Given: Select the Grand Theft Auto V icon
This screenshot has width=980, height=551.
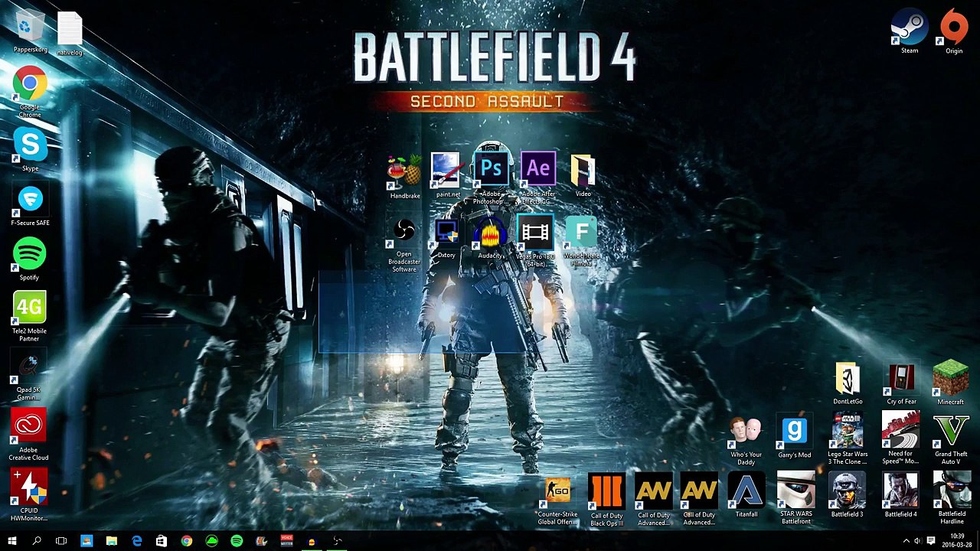Looking at the screenshot, I should point(951,439).
